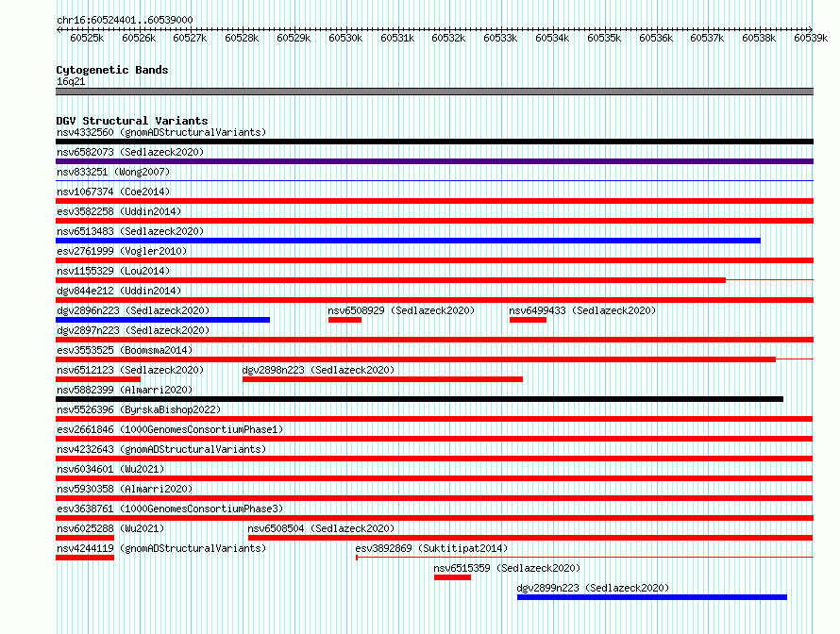
Task: Select dgv2899n223 (Sedlazeck2020) label
Action: pyautogui.click(x=593, y=588)
